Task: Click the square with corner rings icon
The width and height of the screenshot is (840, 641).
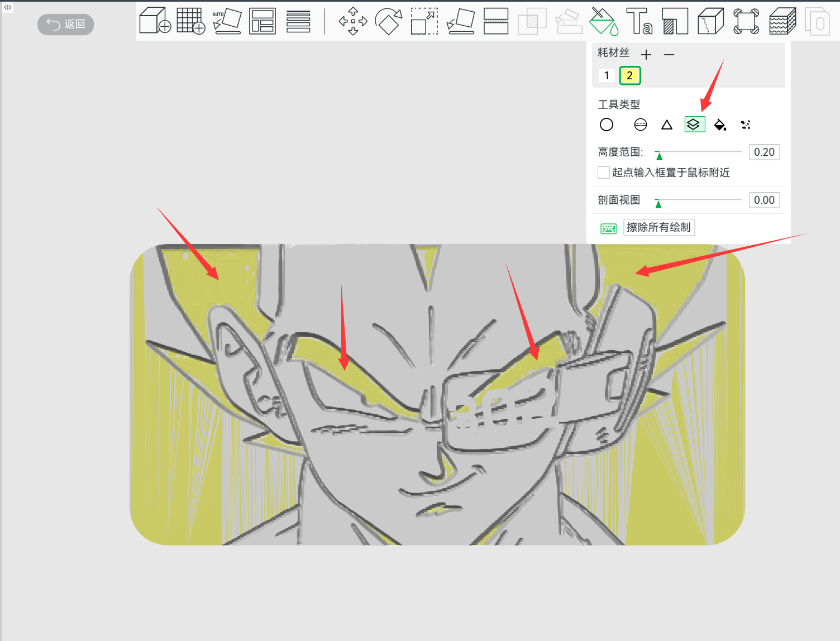Action: tap(746, 21)
